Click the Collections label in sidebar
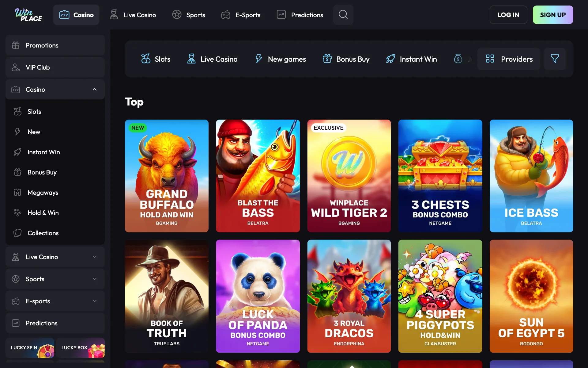This screenshot has height=368, width=588. [x=43, y=233]
